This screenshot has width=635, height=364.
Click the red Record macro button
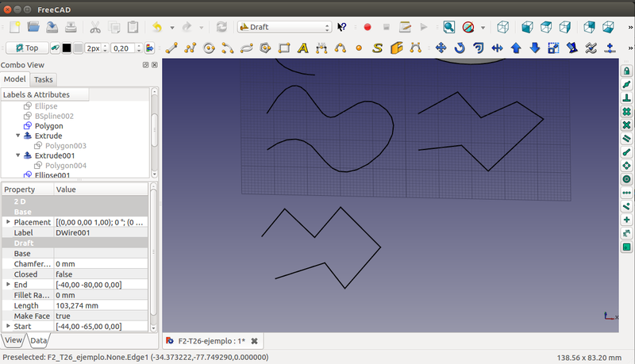pos(368,27)
